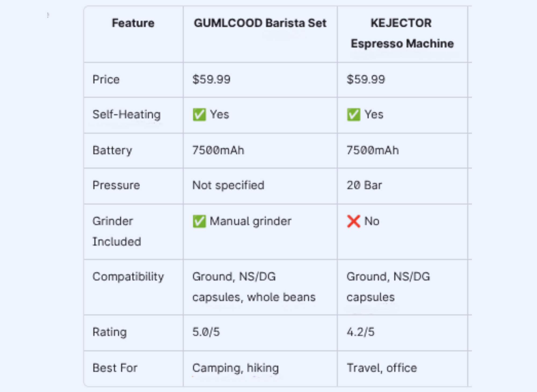Click the green checkmark in GUMLCOOD Self-Heating cell
Screen dimensions: 537x392
point(199,115)
